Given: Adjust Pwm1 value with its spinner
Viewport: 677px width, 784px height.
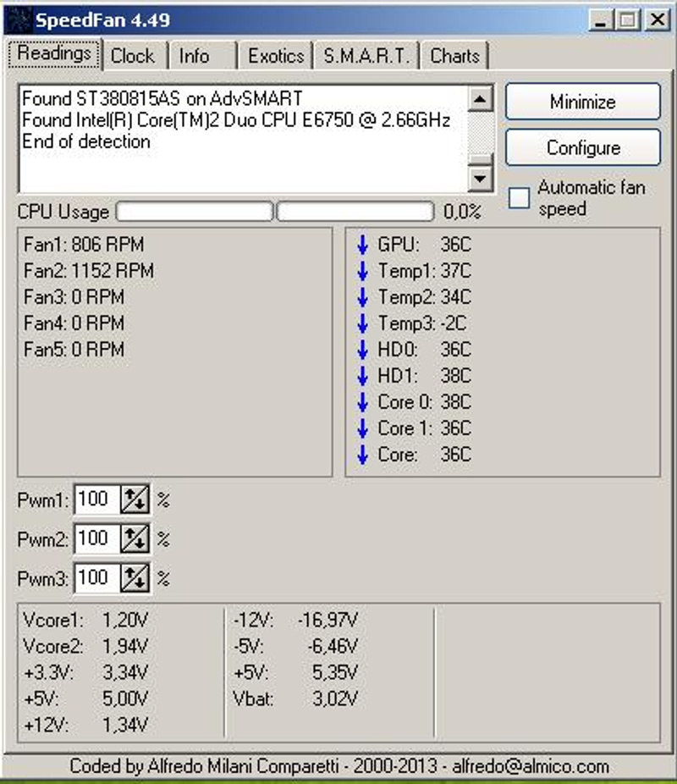Looking at the screenshot, I should point(135,499).
